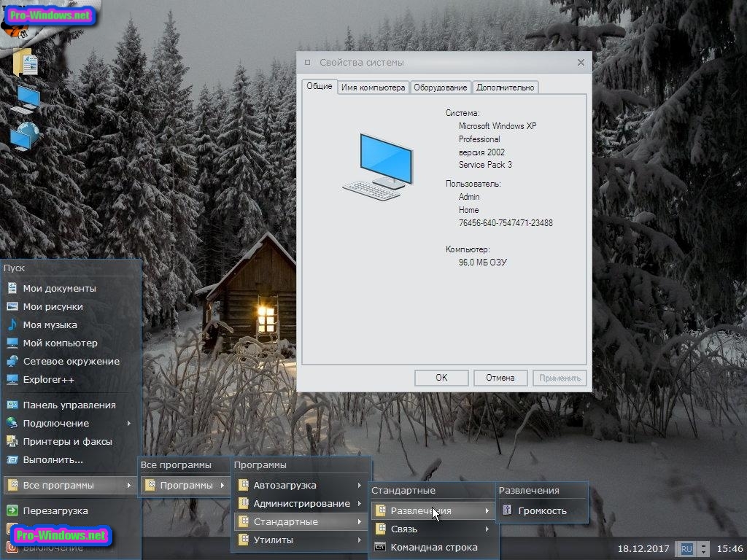Click the Развлечения folder icon
The image size is (747, 560).
coord(380,510)
